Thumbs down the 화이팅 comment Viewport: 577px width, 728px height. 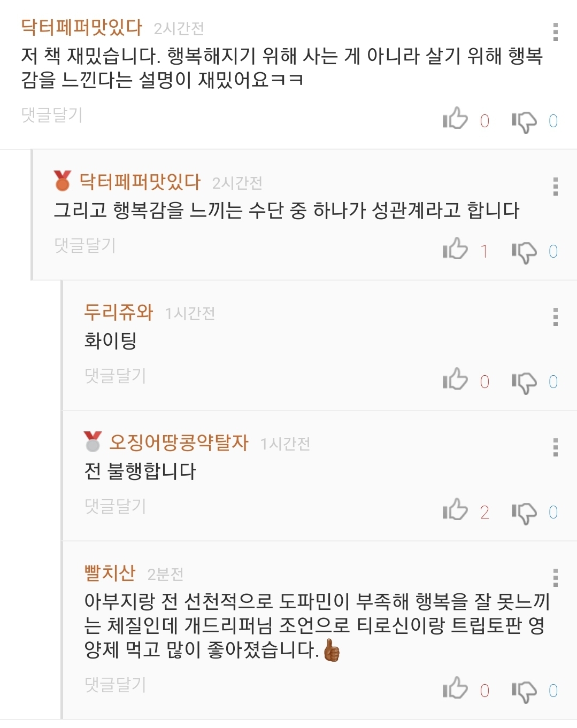click(x=524, y=382)
